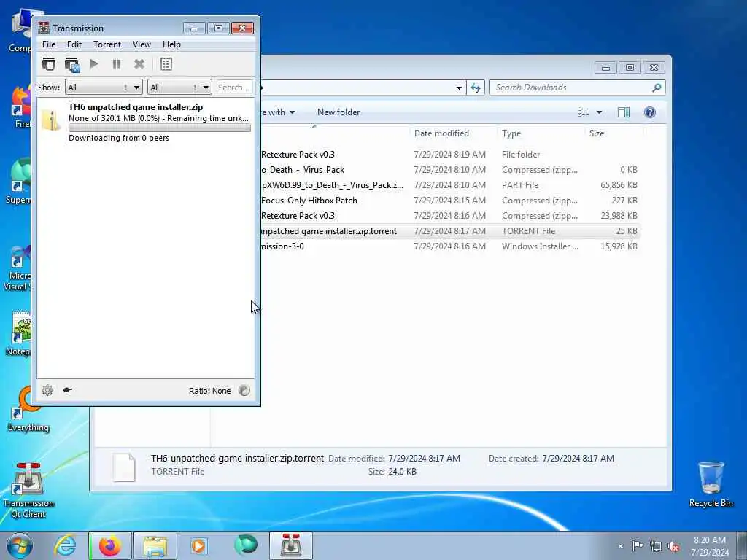
Task: Click the Search Downloads field in Explorer
Action: tap(570, 87)
